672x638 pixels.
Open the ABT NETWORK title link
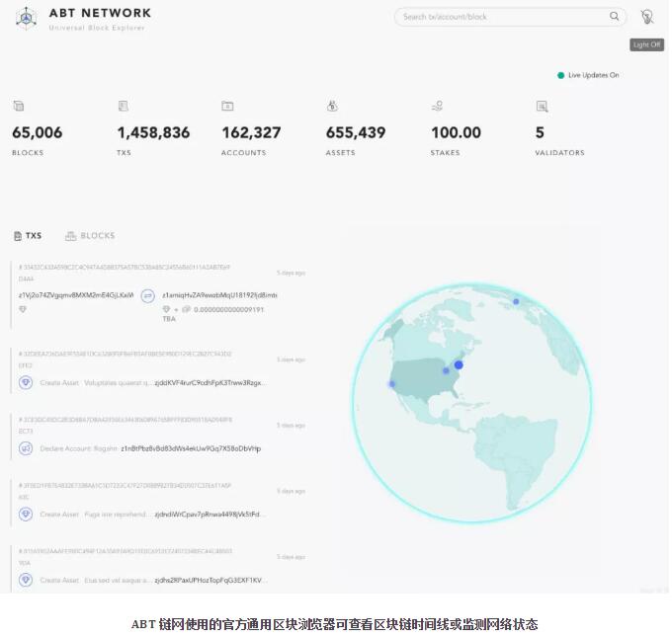[100, 13]
